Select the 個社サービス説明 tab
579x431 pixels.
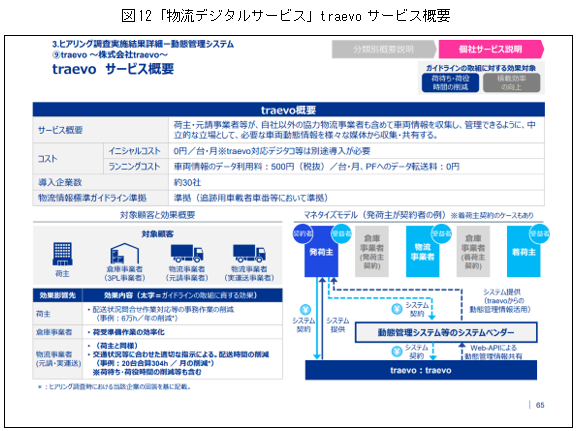[491, 49]
